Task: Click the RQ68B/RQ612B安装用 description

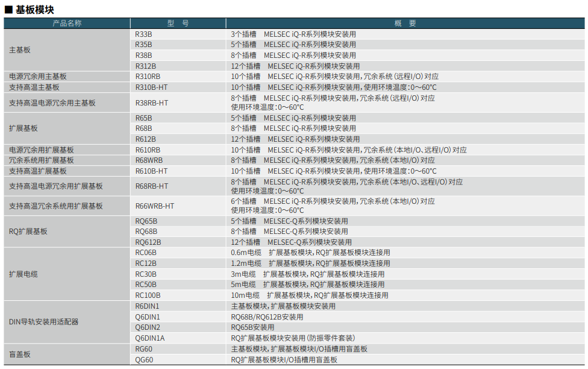Action: pyautogui.click(x=267, y=317)
